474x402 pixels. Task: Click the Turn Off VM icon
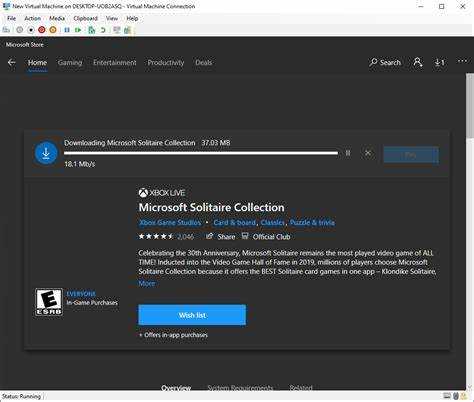[x=31, y=30]
